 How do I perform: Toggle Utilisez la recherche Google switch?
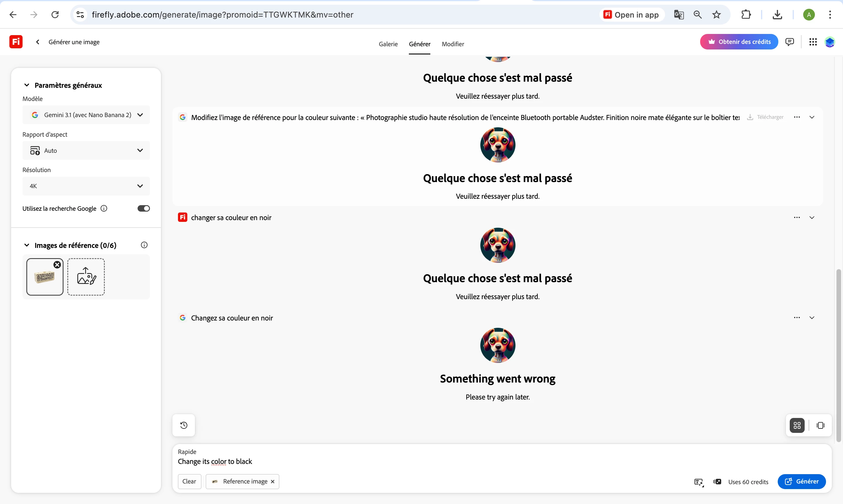[143, 208]
